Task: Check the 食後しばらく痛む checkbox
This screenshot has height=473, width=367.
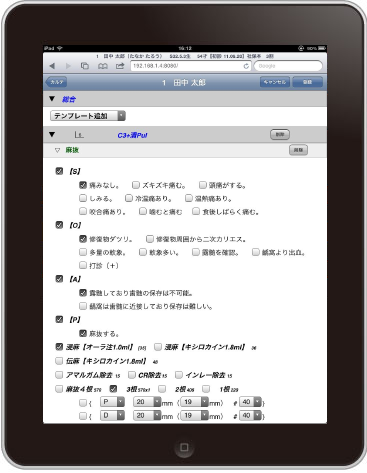Action: 196,211
